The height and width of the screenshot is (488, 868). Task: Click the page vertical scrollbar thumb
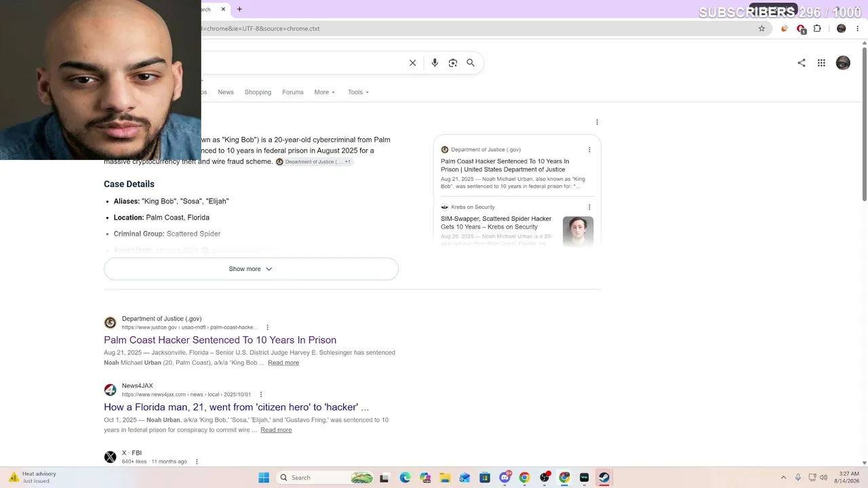pos(864,123)
